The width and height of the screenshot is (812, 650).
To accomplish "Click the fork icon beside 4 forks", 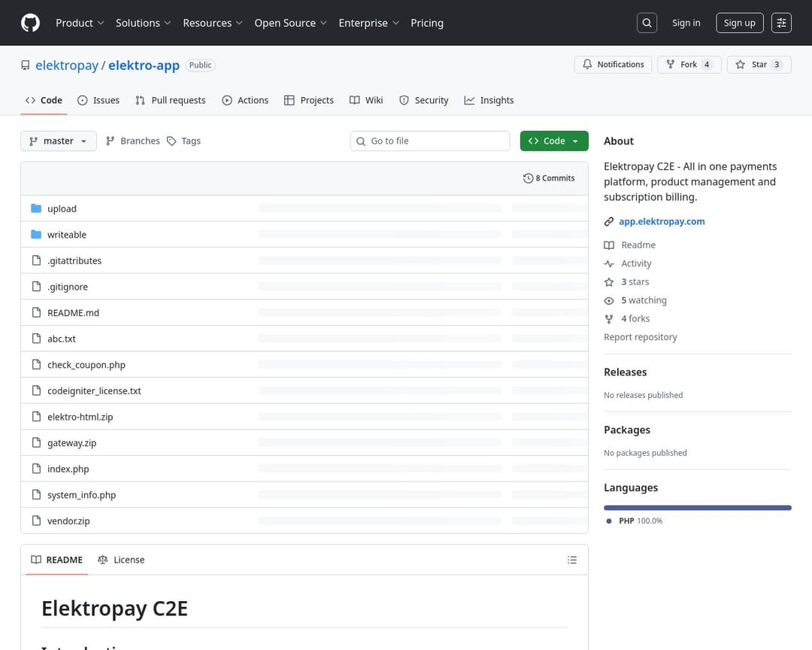I will tap(609, 319).
